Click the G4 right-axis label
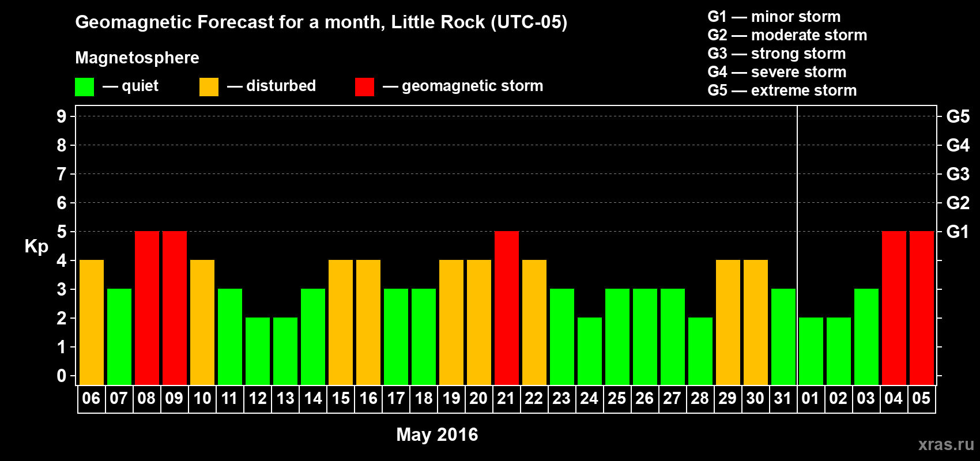The height and width of the screenshot is (461, 980). pyautogui.click(x=958, y=145)
